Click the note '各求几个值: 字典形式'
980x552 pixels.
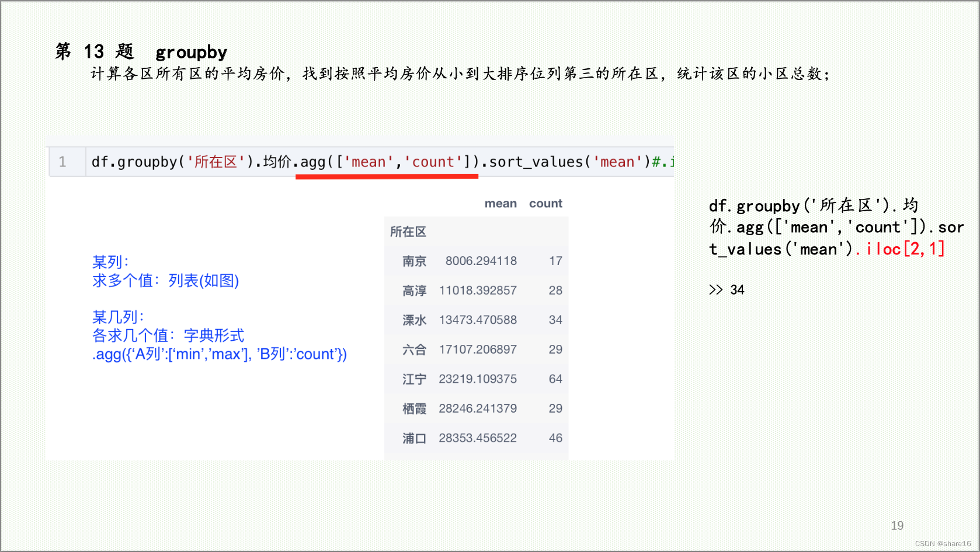click(168, 336)
